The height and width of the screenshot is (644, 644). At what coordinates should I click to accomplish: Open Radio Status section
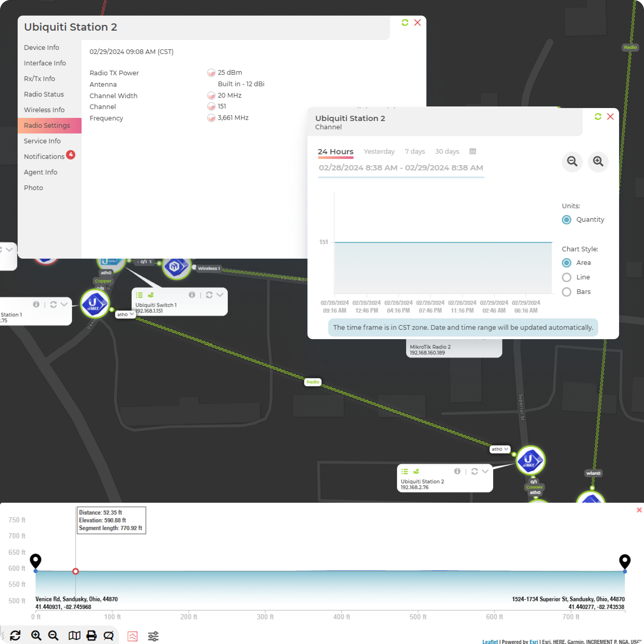[44, 94]
